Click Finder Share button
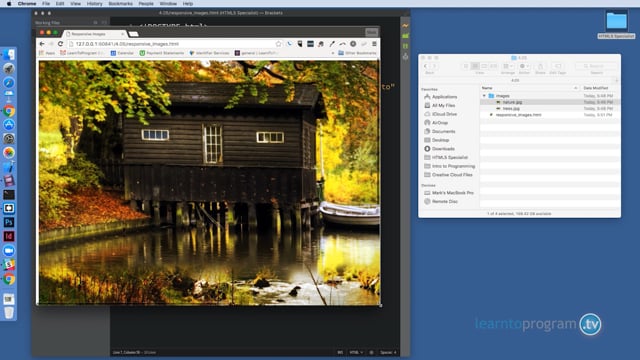 pyautogui.click(x=540, y=66)
